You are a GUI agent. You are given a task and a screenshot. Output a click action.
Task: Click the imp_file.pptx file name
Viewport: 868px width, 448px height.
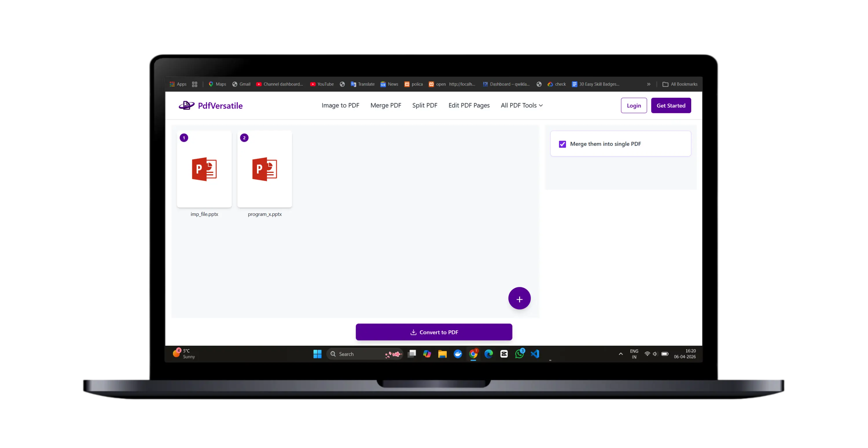pos(204,214)
